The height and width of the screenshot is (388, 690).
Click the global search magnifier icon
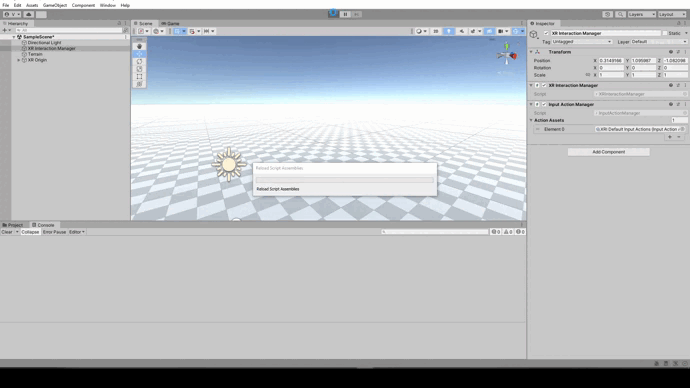[620, 14]
